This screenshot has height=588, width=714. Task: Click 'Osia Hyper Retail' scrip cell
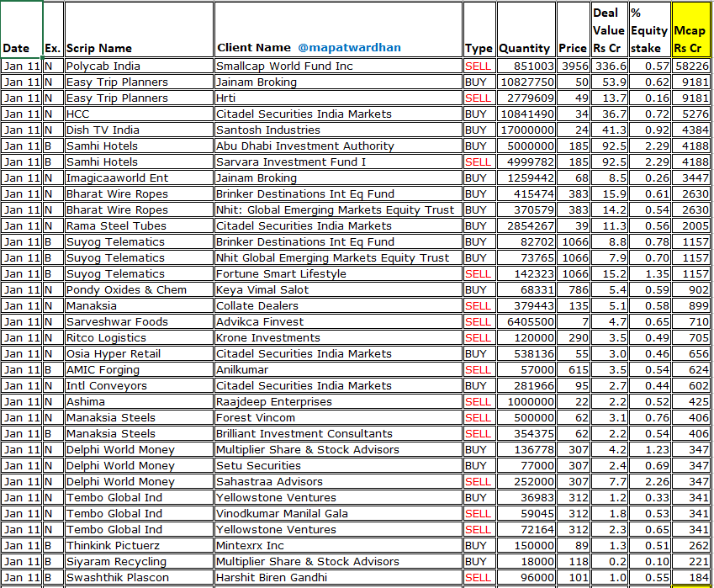pos(139,353)
